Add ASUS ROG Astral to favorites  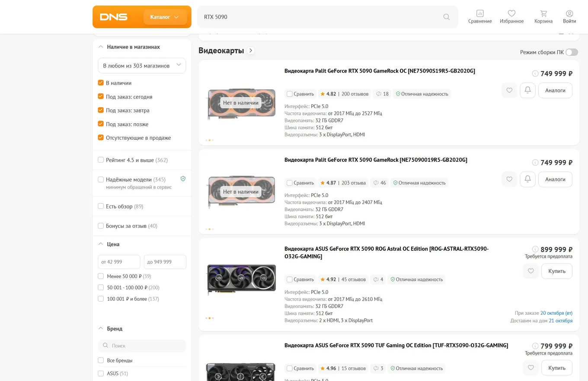(x=531, y=271)
